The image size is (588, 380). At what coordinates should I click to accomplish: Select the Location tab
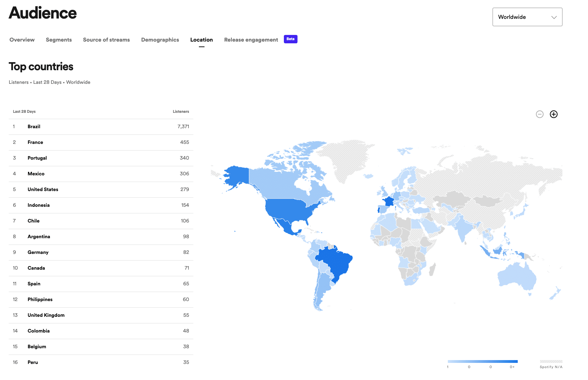click(x=201, y=40)
